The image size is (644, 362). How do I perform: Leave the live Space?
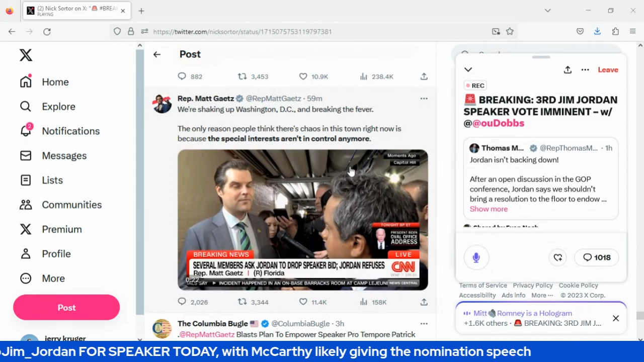point(608,70)
